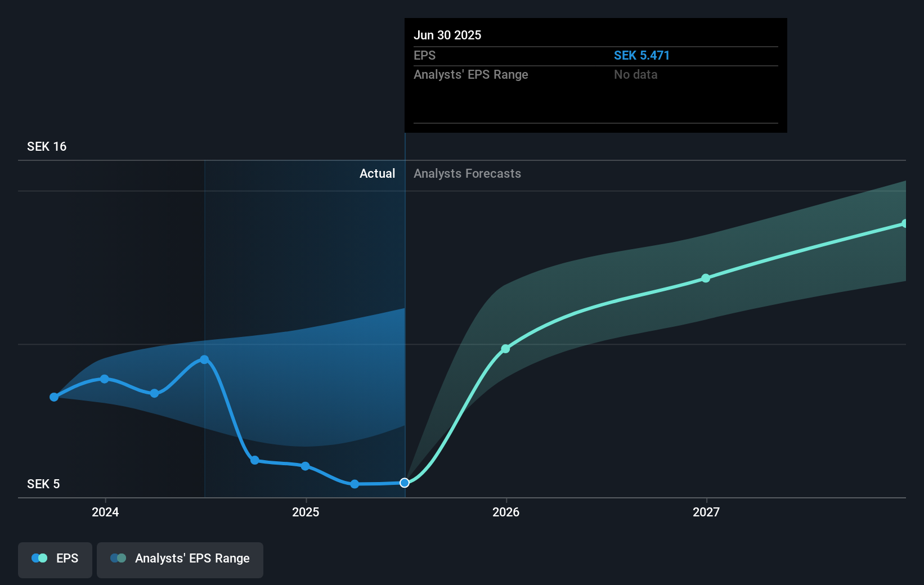Screen dimensions: 924x585
Task: Select the Actual tab label
Action: [377, 174]
